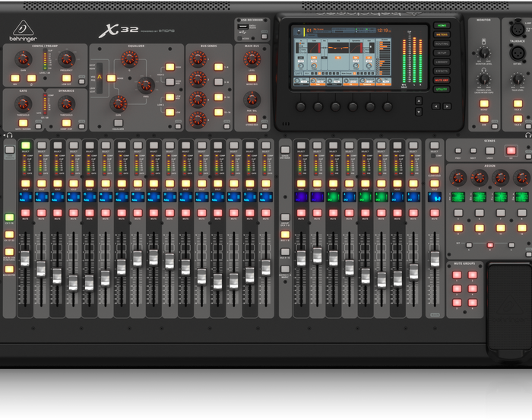This screenshot has width=532, height=420.
Task: Click the down arrow below the display
Action: pos(419,111)
